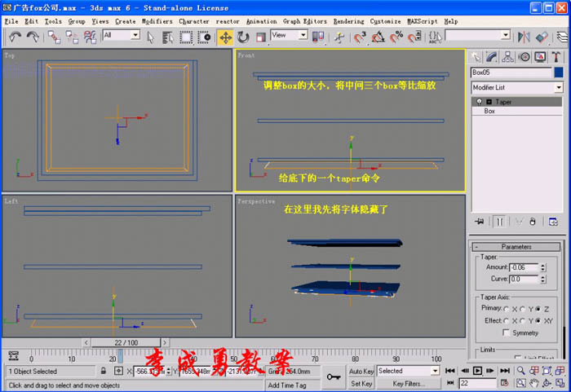This screenshot has width=571, height=392.
Task: Select Effect axis XY radio button
Action: click(x=538, y=320)
